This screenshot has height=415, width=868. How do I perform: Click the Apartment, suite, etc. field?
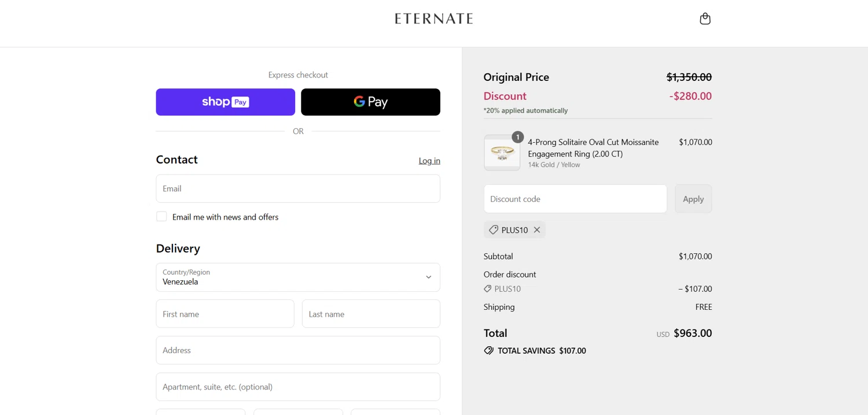[x=298, y=387]
